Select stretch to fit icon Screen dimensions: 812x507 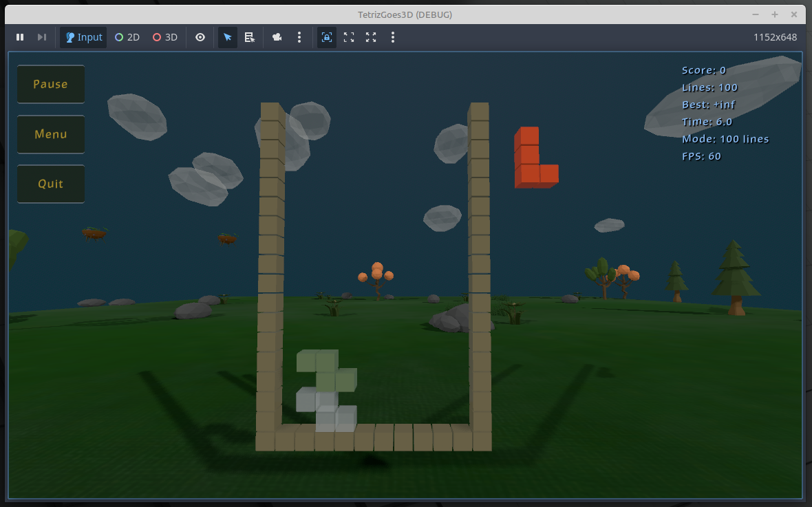click(371, 37)
